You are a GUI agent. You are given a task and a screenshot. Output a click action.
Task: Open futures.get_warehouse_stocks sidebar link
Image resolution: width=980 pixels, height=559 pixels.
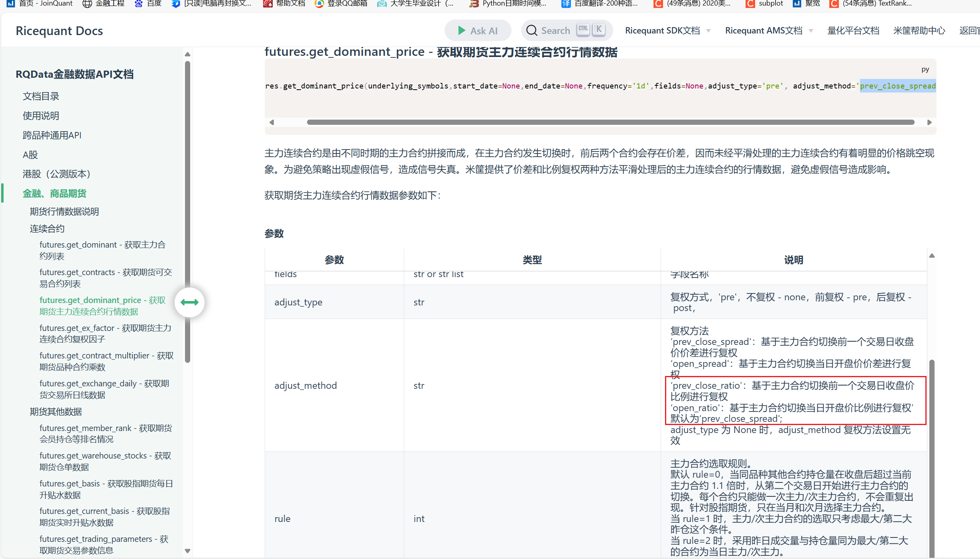(x=105, y=461)
